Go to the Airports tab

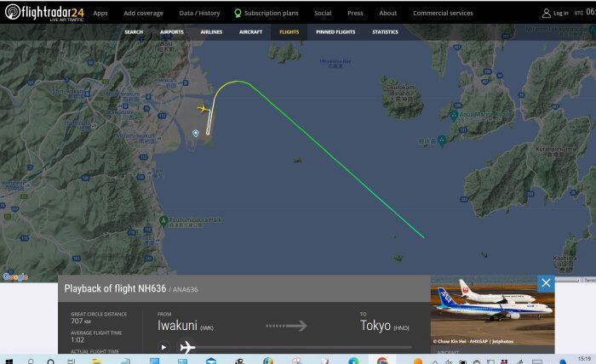click(x=172, y=32)
